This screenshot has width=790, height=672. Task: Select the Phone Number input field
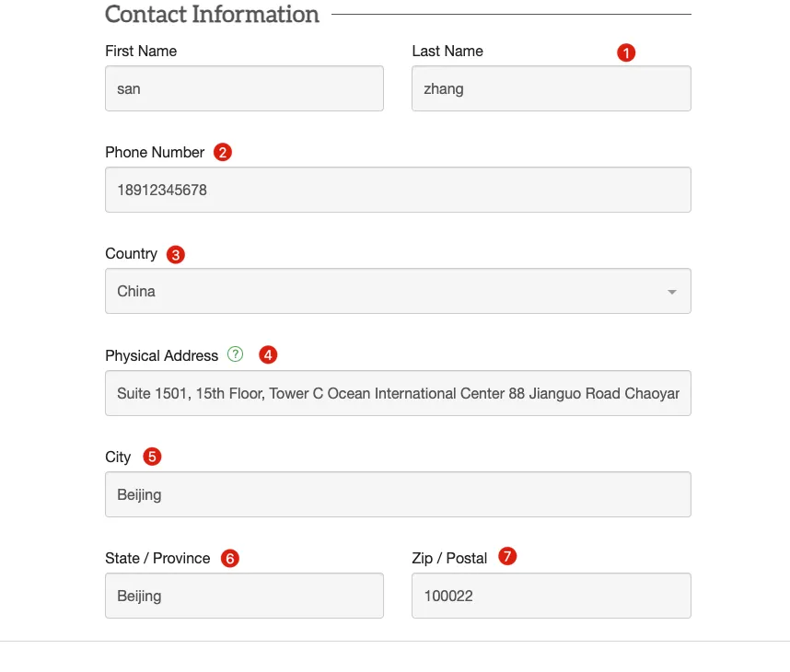click(x=398, y=191)
